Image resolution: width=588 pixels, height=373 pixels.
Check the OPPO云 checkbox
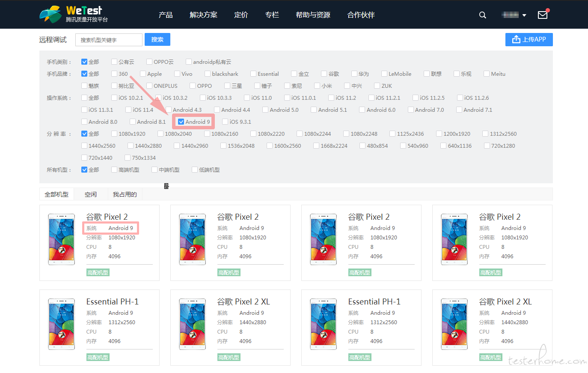click(x=149, y=62)
